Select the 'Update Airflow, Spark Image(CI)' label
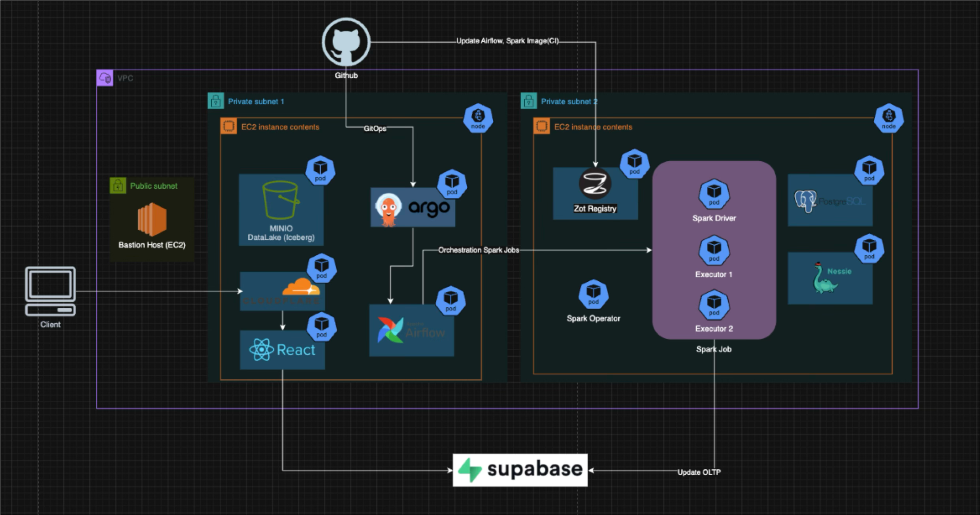 point(507,41)
